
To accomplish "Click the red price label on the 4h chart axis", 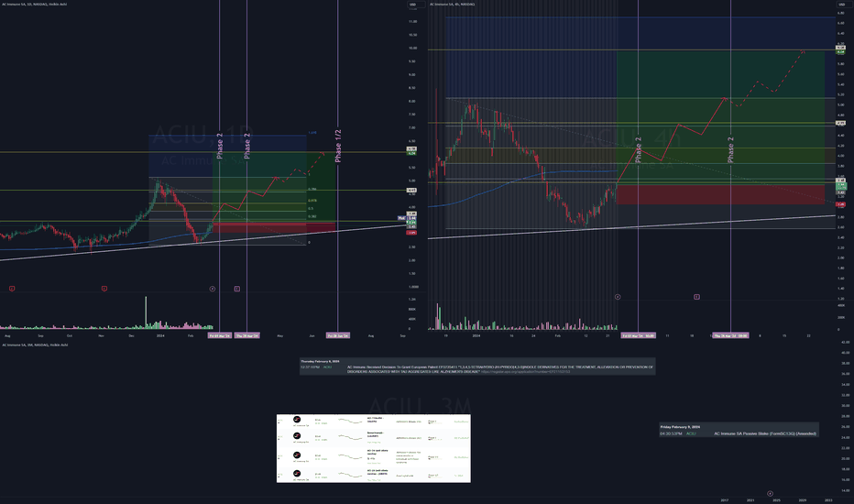I will pos(841,204).
